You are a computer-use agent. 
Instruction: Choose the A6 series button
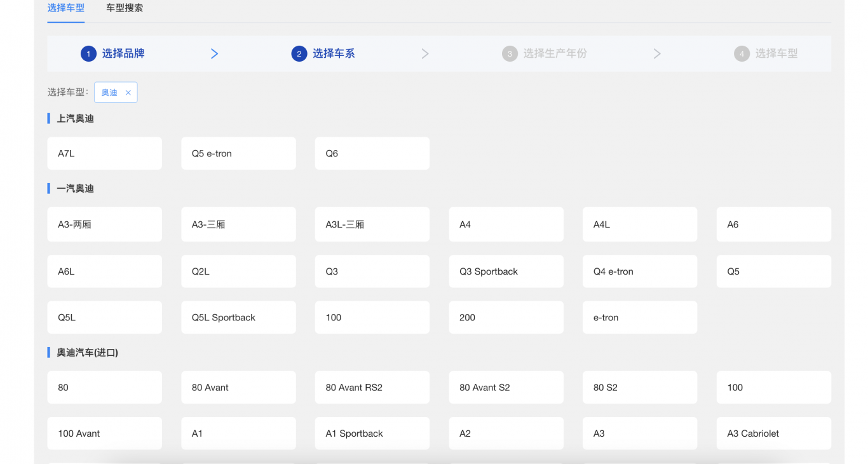pos(774,224)
